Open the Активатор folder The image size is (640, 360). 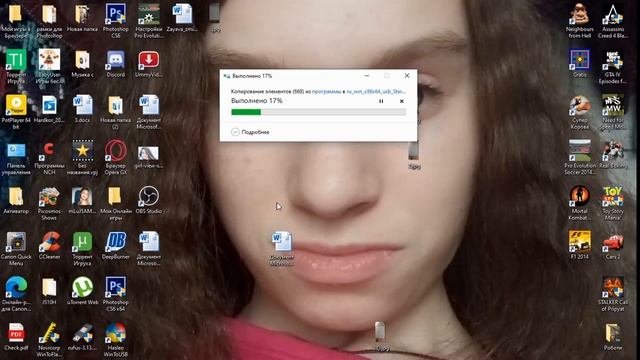(x=16, y=200)
